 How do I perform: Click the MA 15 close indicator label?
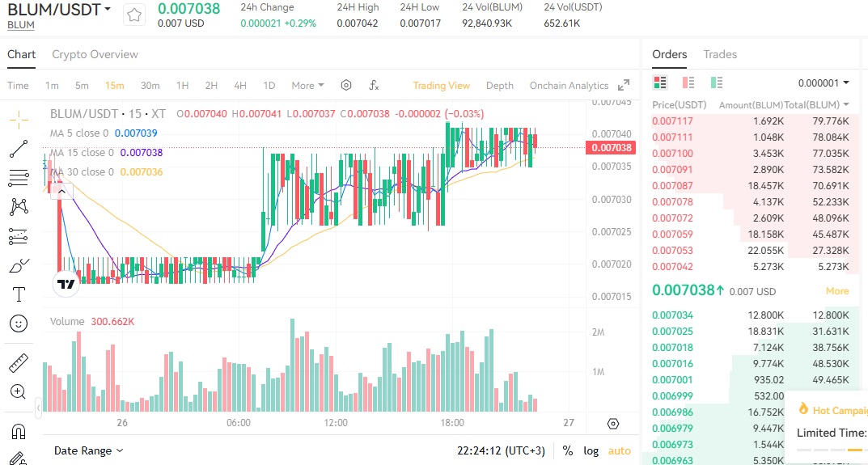pos(82,152)
